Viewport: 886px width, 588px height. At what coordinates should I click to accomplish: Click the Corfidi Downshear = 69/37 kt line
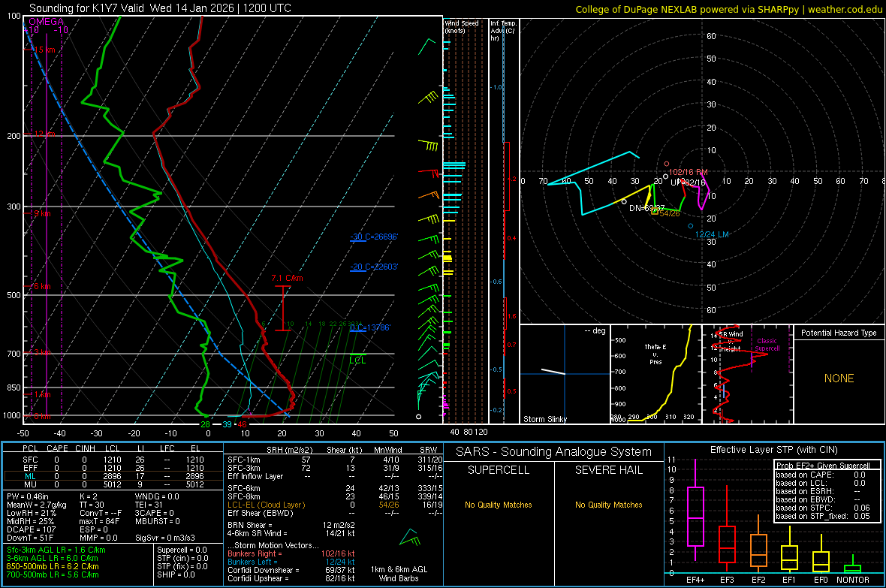click(x=291, y=570)
